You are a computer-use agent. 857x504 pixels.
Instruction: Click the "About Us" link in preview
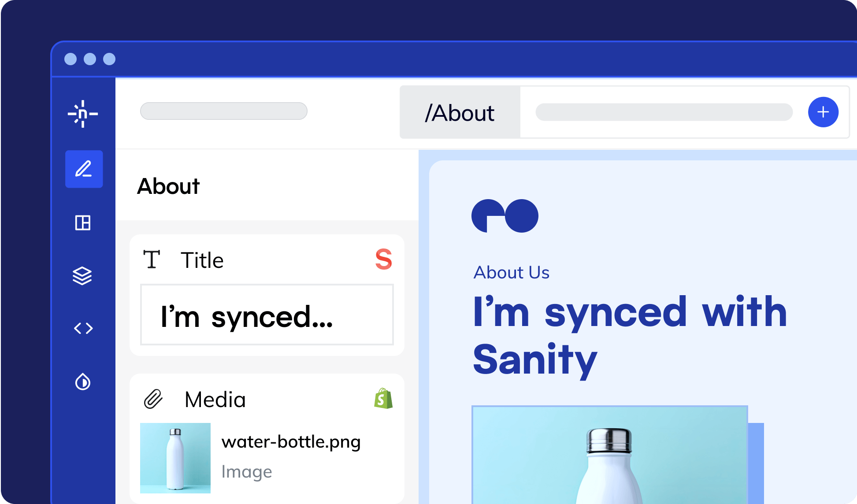coord(511,273)
